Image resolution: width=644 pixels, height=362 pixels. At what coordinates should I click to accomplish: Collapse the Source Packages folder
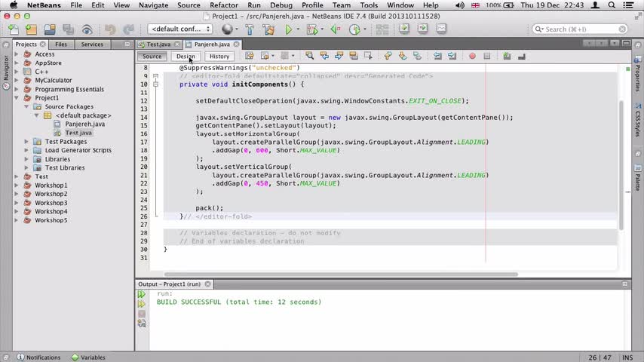[x=26, y=106]
